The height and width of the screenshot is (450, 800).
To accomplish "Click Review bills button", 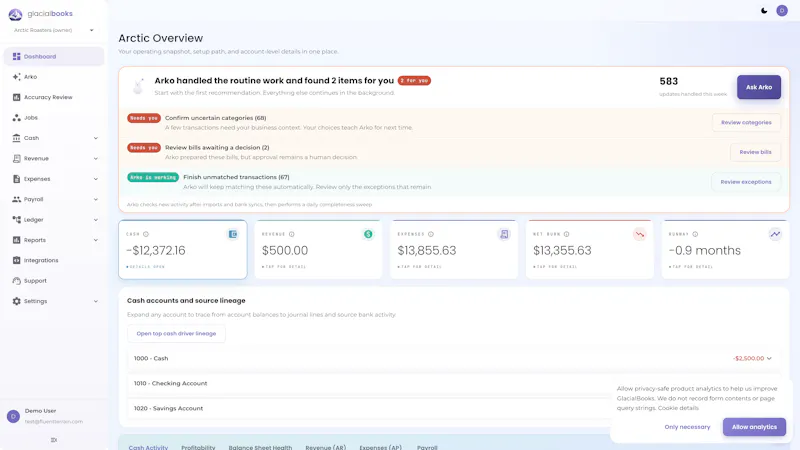I will (x=755, y=152).
